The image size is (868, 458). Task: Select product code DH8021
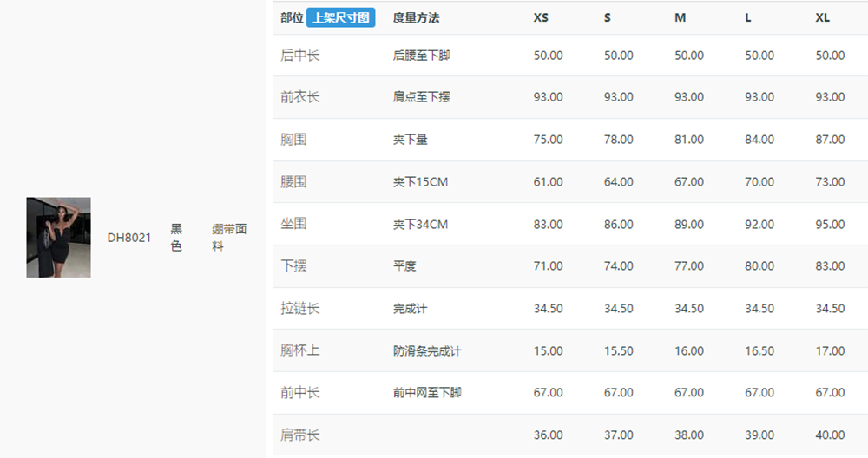point(129,238)
